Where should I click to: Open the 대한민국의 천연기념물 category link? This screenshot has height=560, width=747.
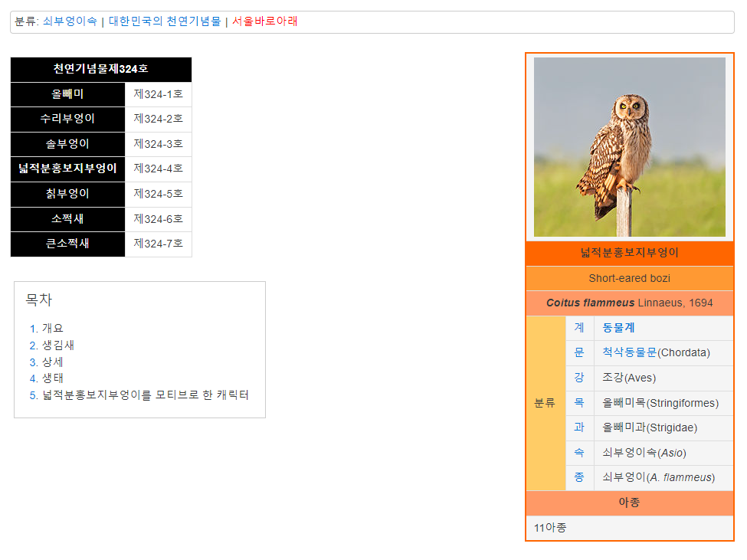(x=164, y=21)
